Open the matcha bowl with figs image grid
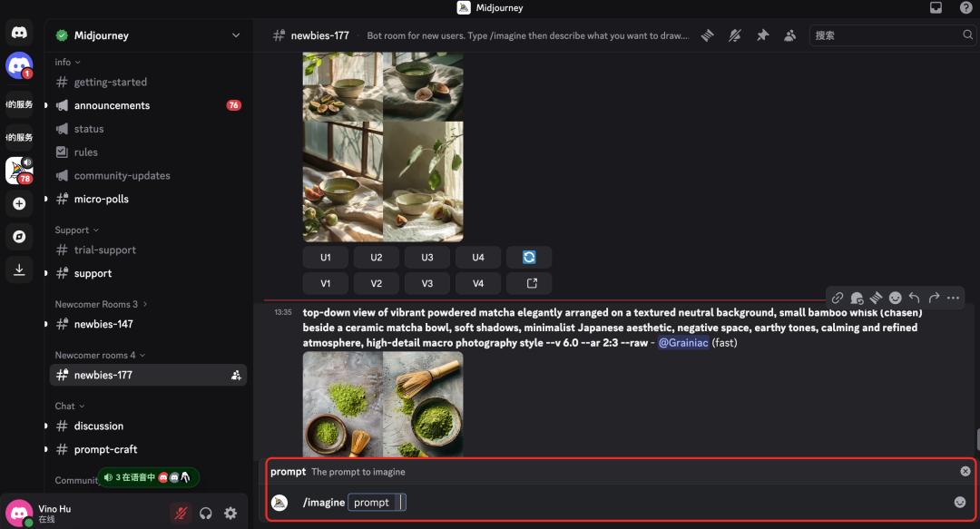Screen dimensions: 980x529 tap(383, 146)
